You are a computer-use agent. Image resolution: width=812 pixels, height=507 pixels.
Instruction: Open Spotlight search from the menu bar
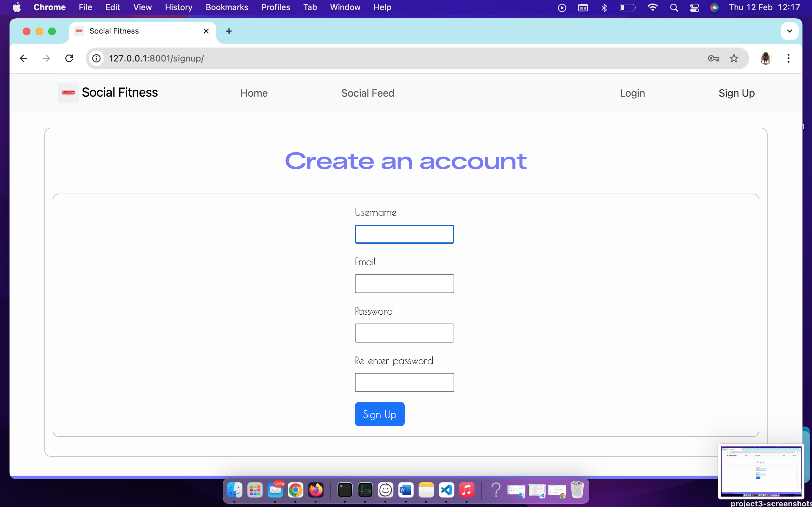pyautogui.click(x=674, y=7)
